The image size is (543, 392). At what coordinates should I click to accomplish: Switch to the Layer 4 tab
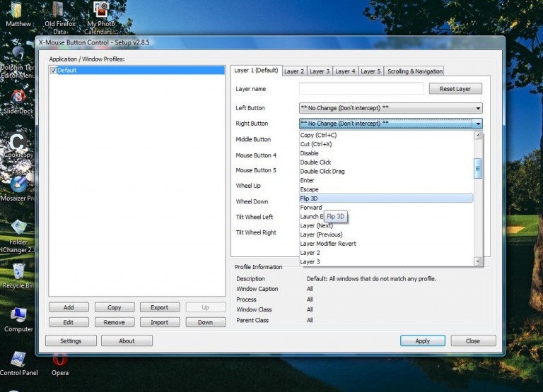[345, 71]
